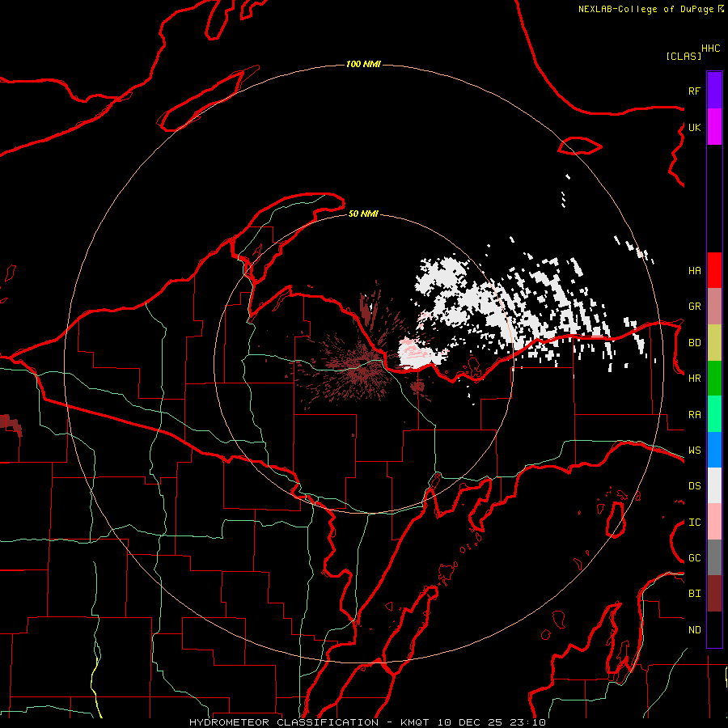Click the [CLAS] unit label
This screenshot has height=728, width=728.
point(684,56)
